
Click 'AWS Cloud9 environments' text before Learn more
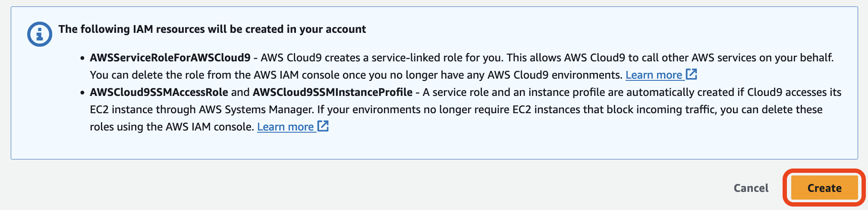(x=555, y=75)
